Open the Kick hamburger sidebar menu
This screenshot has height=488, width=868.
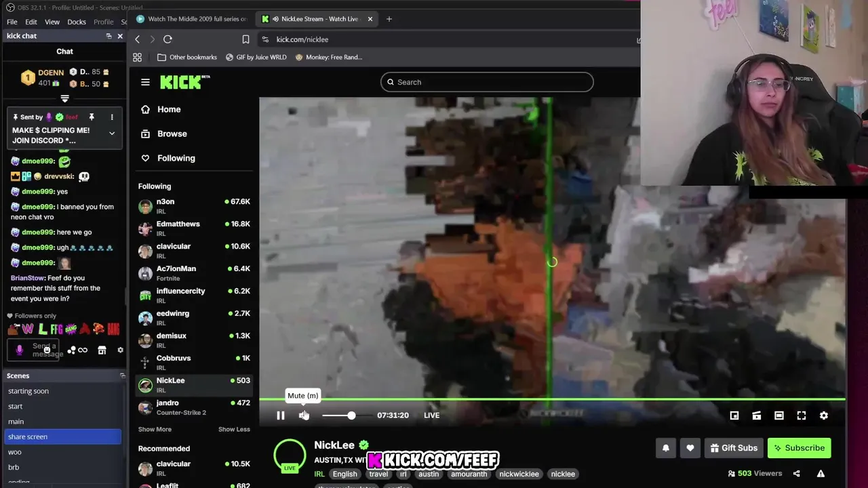coord(145,82)
